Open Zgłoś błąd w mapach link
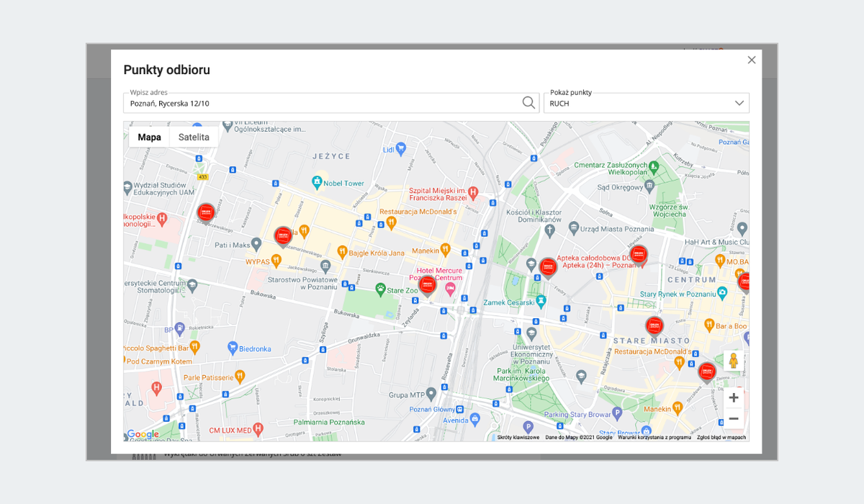 [721, 437]
